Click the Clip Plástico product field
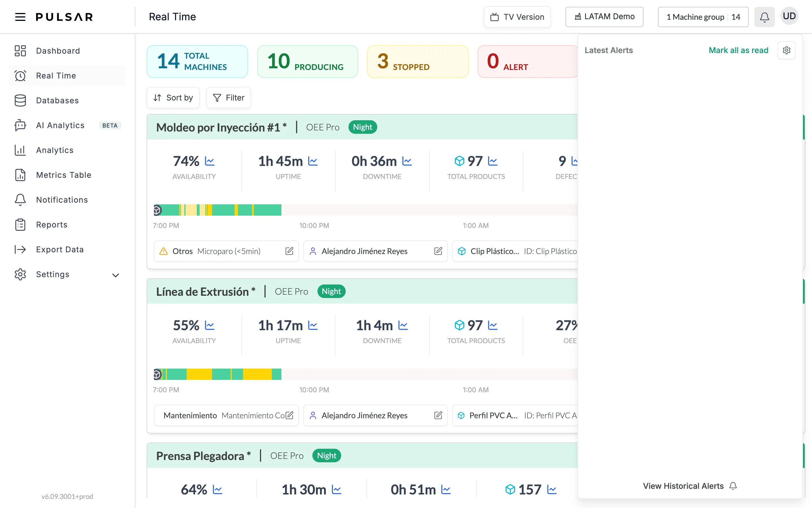The width and height of the screenshot is (812, 508). [x=515, y=251]
